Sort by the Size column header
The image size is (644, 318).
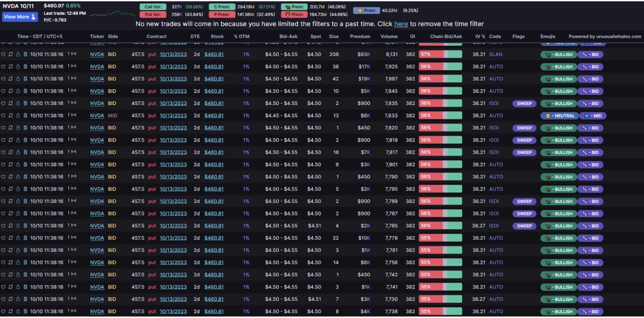(x=334, y=36)
